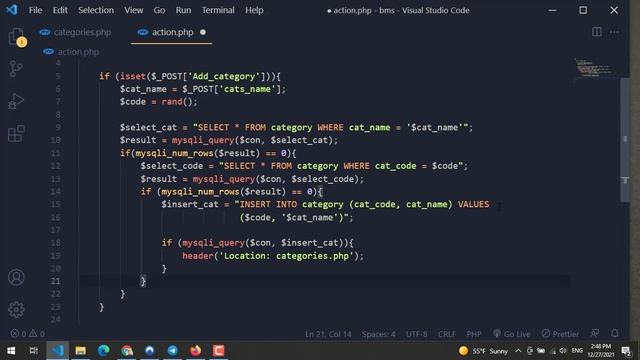Click the editor vertical scrollbar
The image size is (640, 360).
(625, 139)
